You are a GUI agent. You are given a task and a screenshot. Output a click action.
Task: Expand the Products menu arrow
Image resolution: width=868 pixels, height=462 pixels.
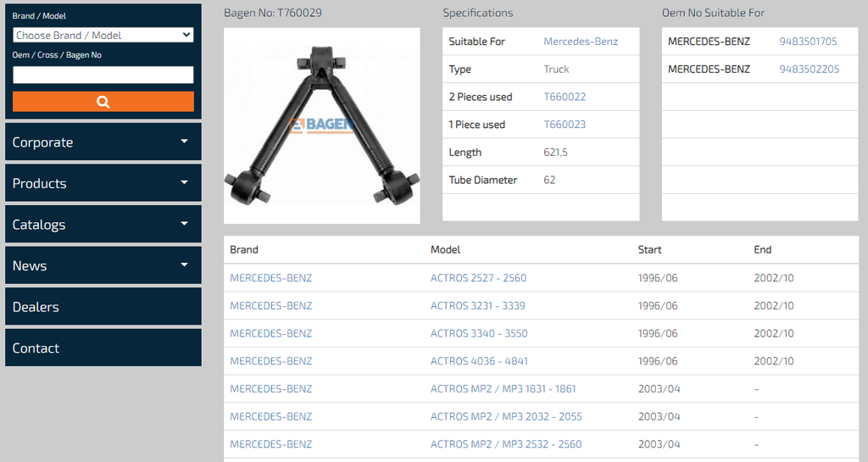click(184, 182)
